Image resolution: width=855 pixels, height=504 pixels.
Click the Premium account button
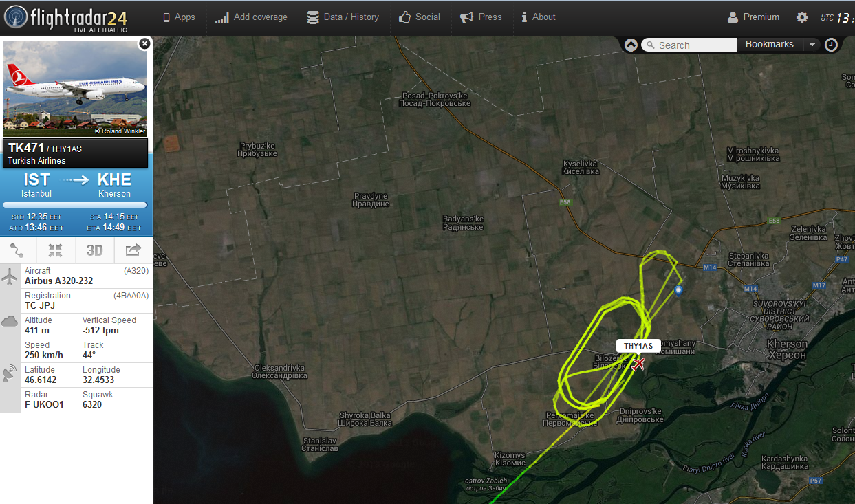[753, 17]
